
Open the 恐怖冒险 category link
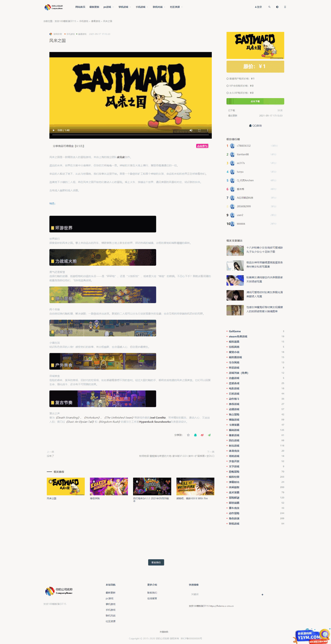coord(234,472)
